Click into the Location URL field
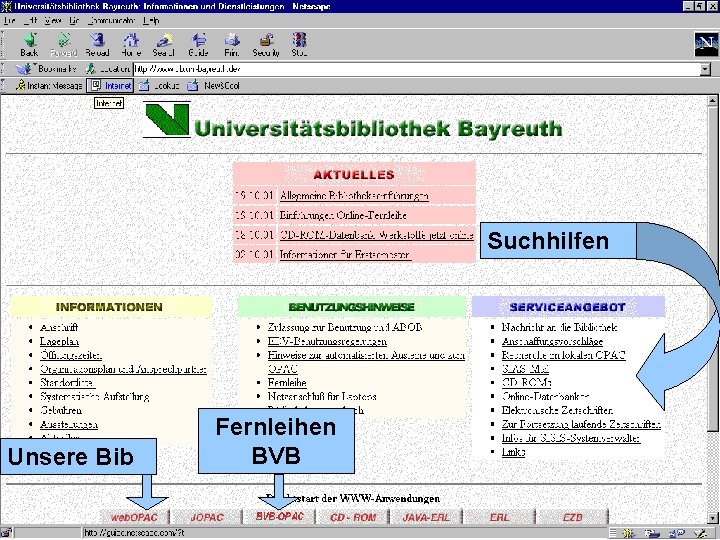Viewport: 720px width, 540px height. click(x=416, y=69)
